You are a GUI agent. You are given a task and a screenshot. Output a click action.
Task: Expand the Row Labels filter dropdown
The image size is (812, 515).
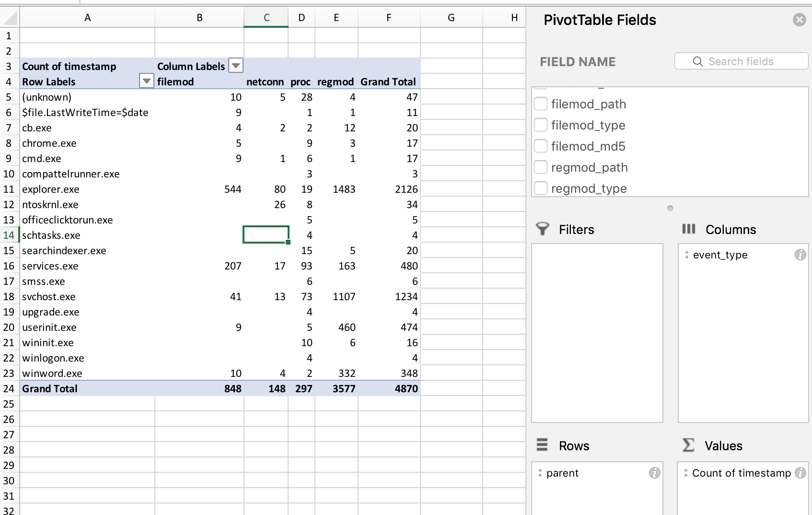(146, 82)
